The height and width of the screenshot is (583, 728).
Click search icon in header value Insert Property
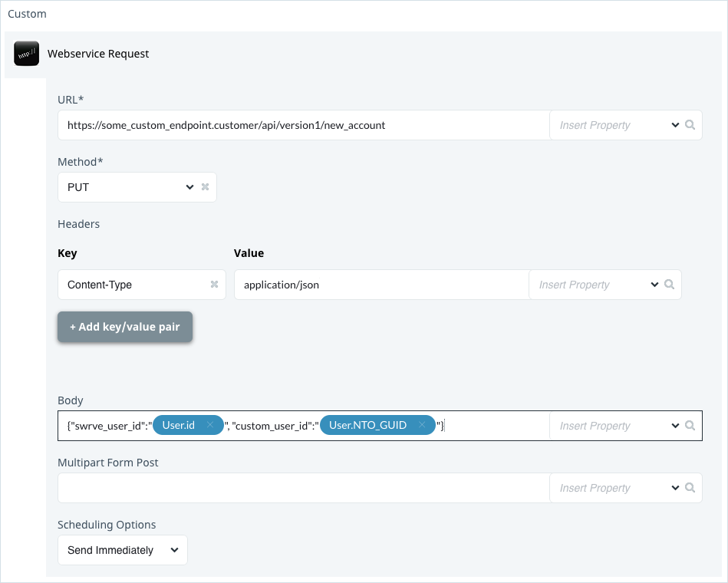coord(669,284)
